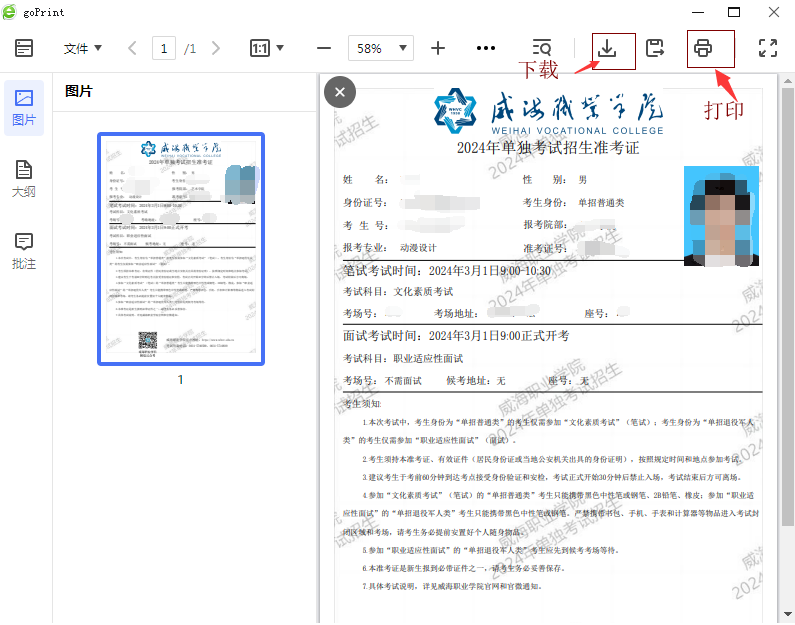795x625 pixels.
Task: Select the page 1 thumbnail
Action: 180,249
